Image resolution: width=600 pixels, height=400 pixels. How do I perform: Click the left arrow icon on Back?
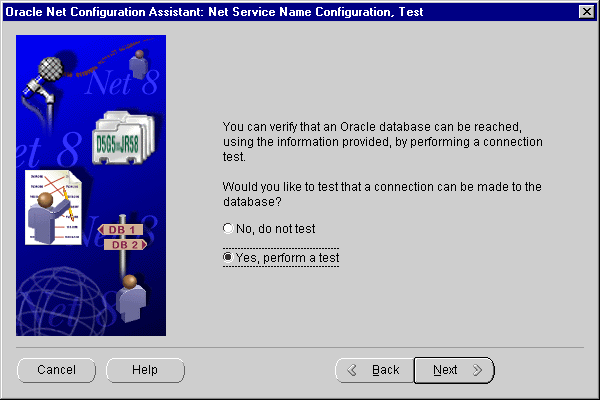coord(352,370)
